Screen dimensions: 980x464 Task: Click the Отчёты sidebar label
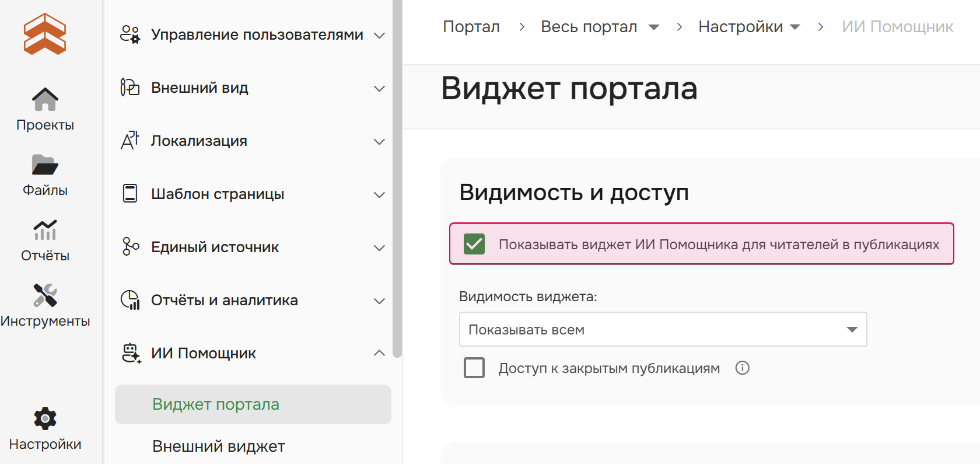(45, 256)
